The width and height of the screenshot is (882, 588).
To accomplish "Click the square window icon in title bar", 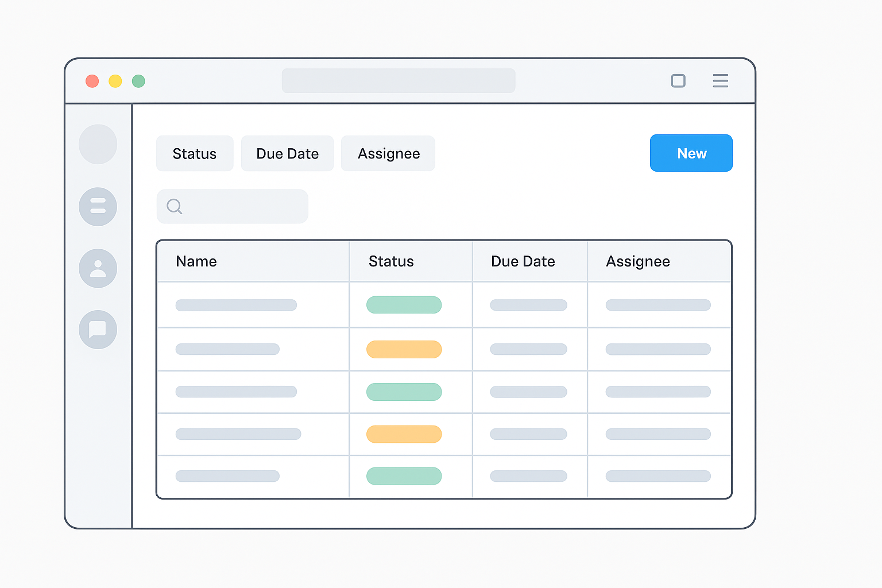I will click(678, 81).
